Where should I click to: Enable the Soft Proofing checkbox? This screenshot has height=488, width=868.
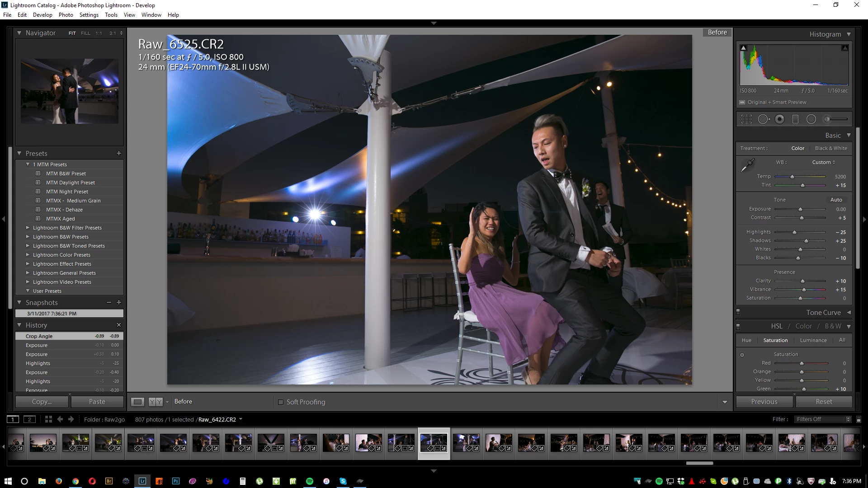click(x=281, y=402)
